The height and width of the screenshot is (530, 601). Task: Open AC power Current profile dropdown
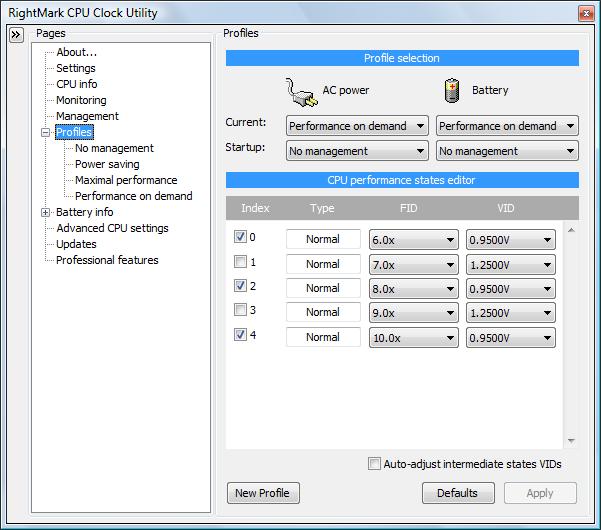(357, 126)
